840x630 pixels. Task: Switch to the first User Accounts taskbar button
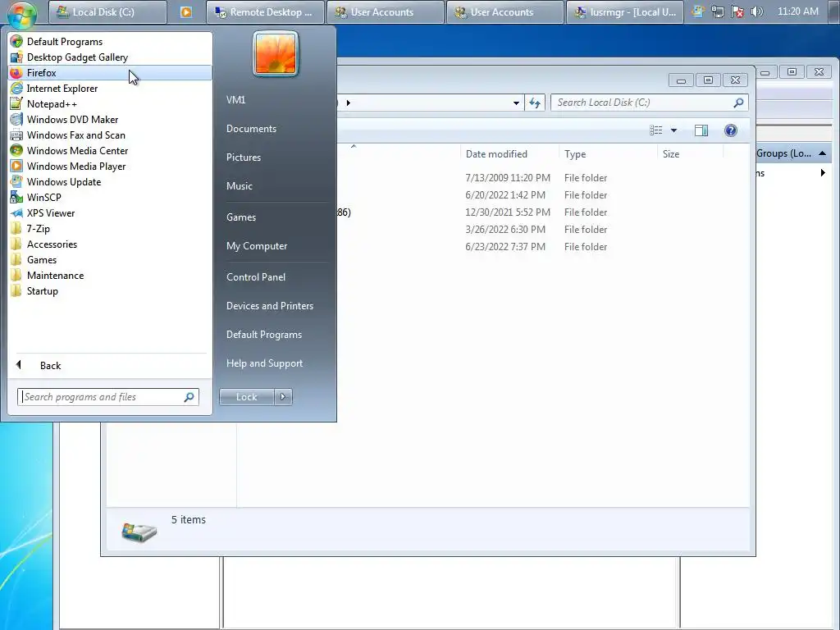tap(386, 11)
